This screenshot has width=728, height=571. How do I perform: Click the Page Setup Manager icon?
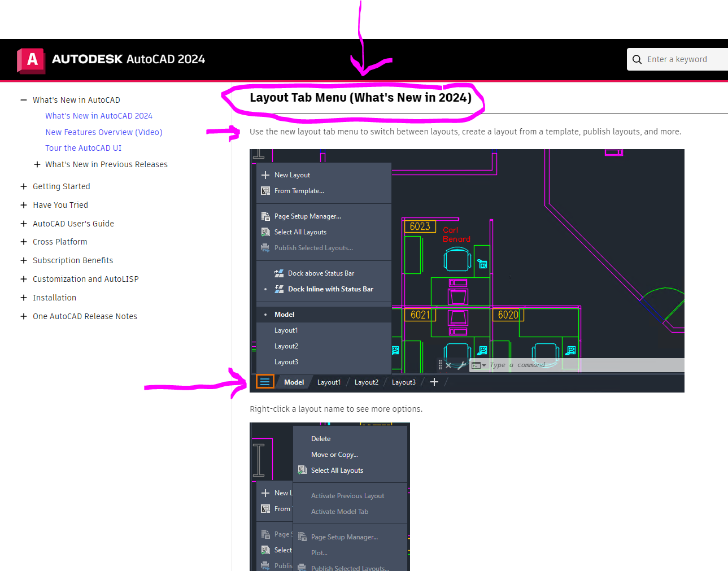point(265,216)
